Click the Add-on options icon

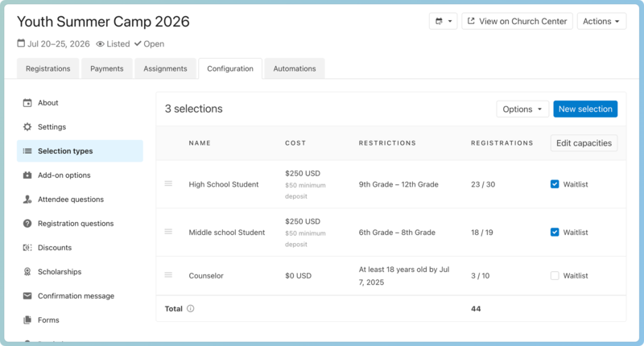(27, 175)
